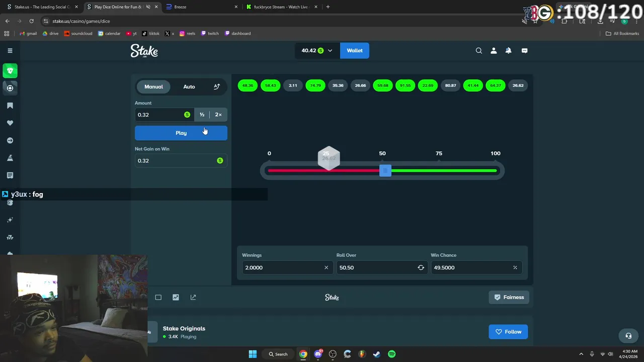
Task: Open the user profile icon
Action: click(x=494, y=50)
